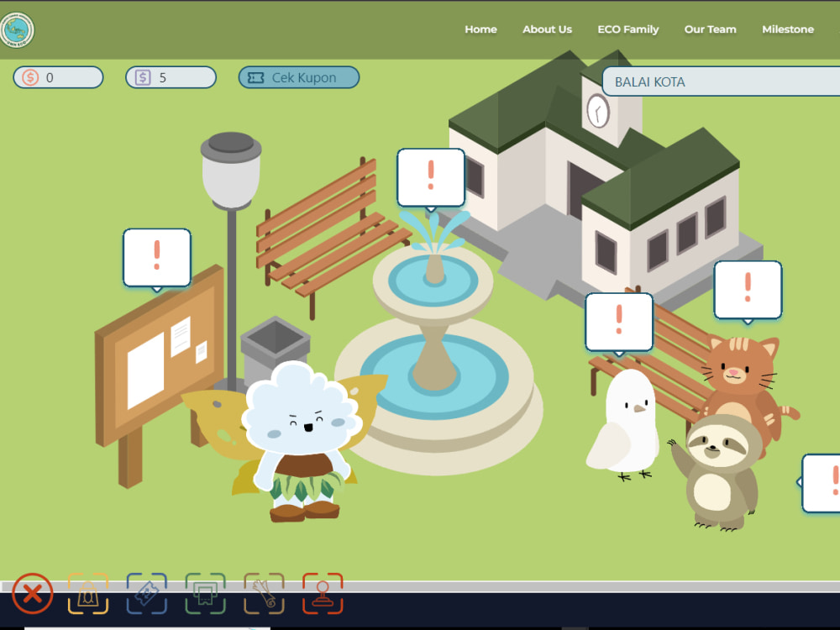Open the green ticket machine icon

(x=205, y=594)
